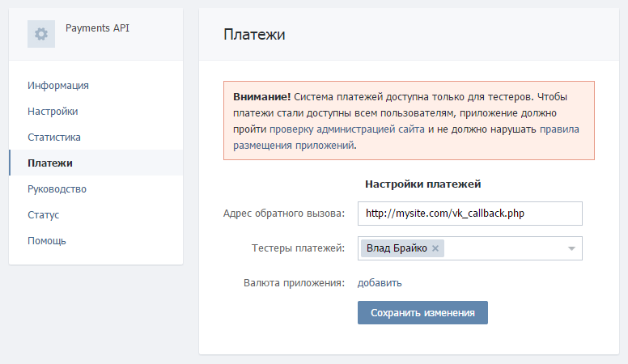The height and width of the screenshot is (364, 628).
Task: Click the 'Адрес обратного вызова' label
Action: (284, 214)
